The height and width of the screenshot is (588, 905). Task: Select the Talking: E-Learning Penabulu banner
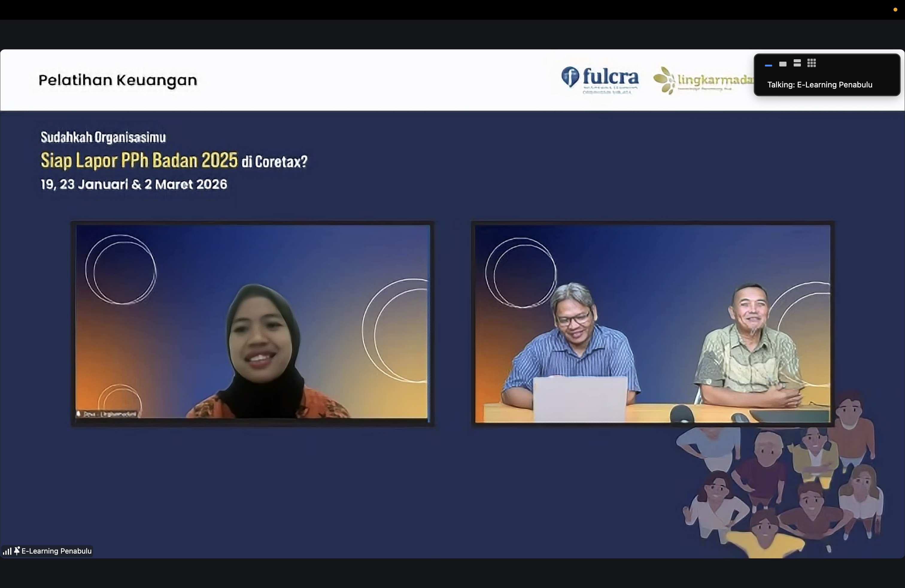coord(819,84)
